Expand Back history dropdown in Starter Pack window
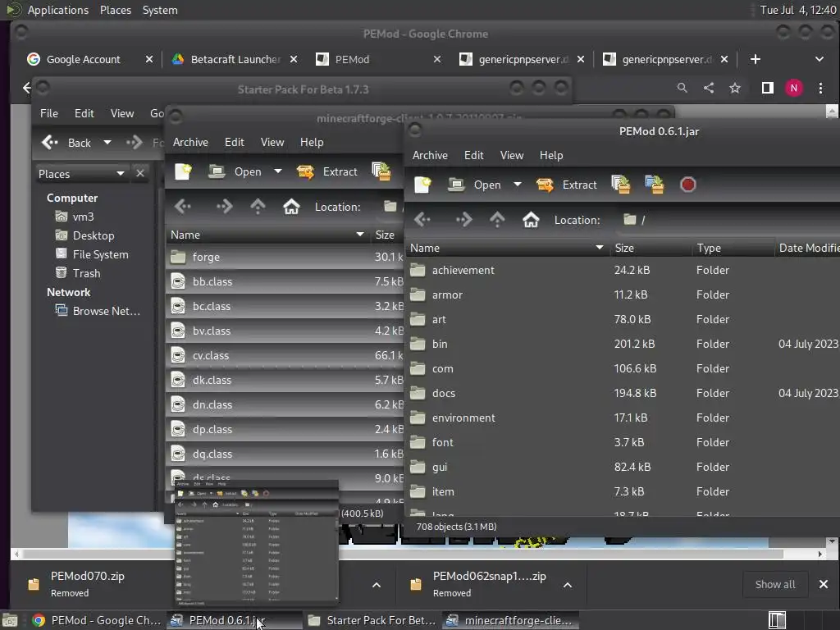Viewport: 840px width, 630px height. (x=107, y=143)
